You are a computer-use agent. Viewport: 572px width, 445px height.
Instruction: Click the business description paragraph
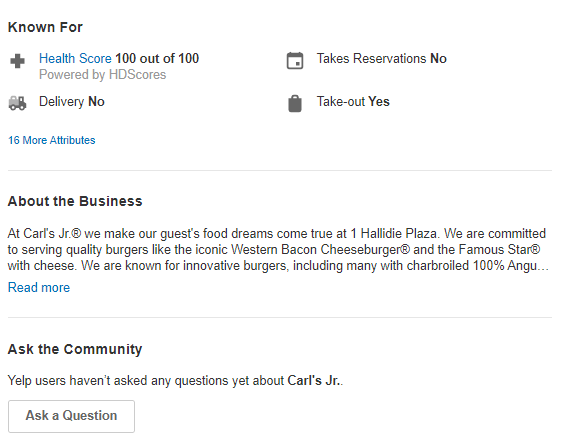[x=278, y=249]
